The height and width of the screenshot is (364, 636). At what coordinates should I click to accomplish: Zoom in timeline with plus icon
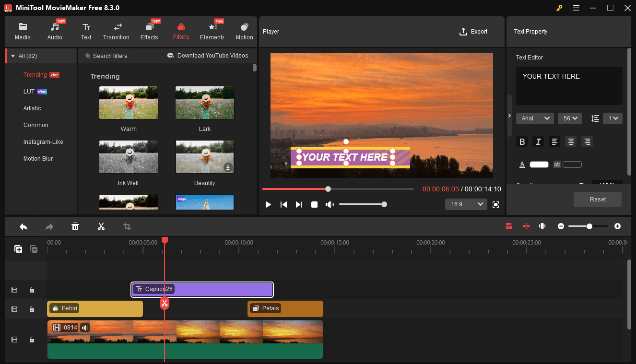tap(617, 226)
